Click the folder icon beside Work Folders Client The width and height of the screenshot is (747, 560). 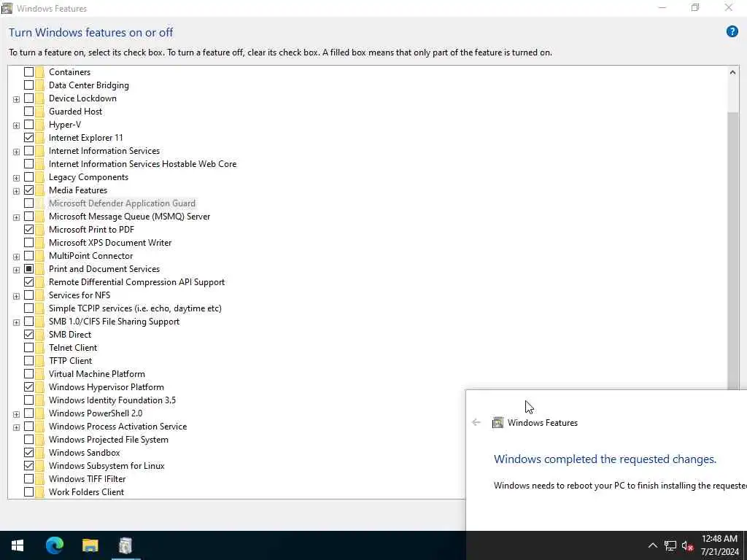pyautogui.click(x=39, y=492)
